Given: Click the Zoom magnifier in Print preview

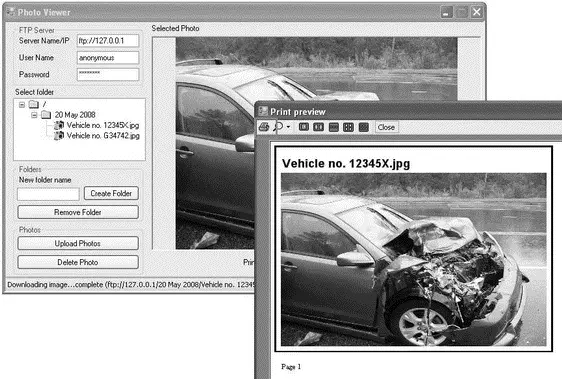Looking at the screenshot, I should click(278, 127).
